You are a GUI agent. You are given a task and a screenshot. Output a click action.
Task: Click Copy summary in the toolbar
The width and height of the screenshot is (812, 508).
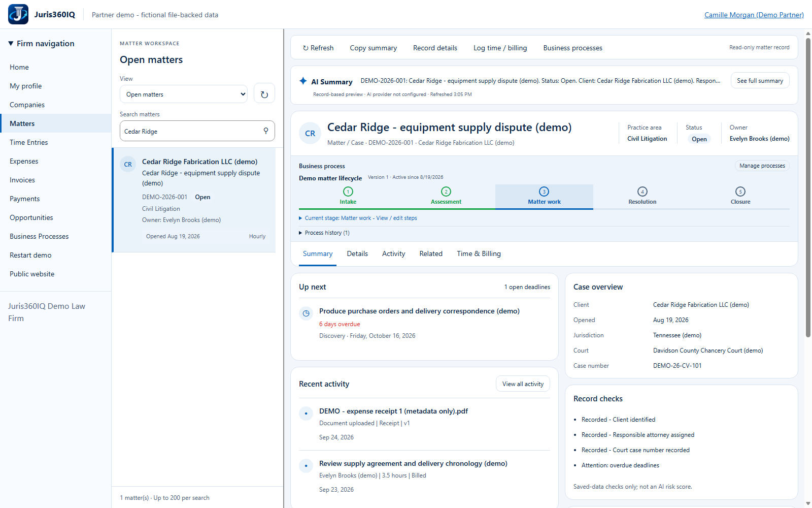374,48
